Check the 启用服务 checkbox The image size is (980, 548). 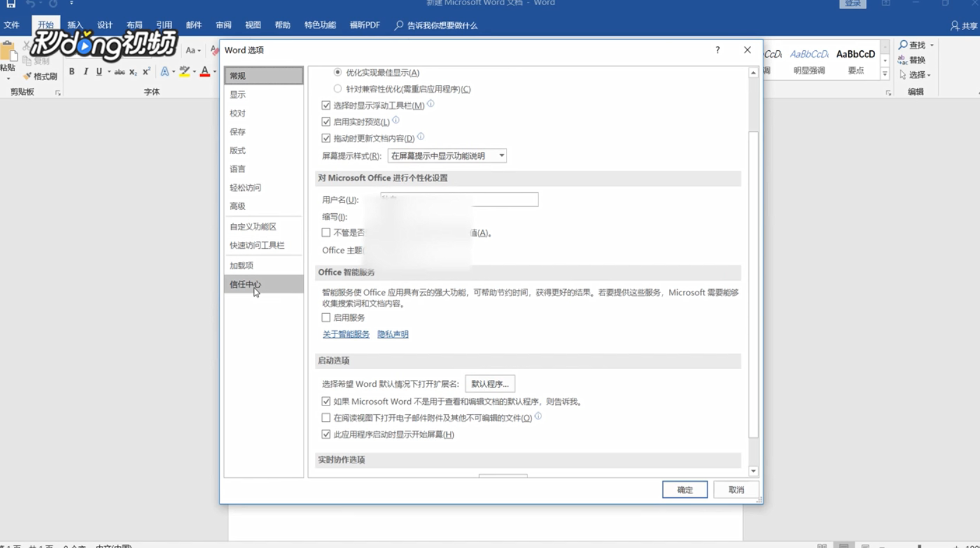pyautogui.click(x=326, y=318)
